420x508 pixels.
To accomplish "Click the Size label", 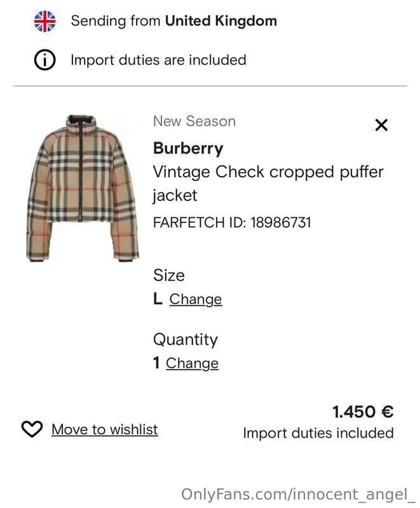I will point(169,276).
